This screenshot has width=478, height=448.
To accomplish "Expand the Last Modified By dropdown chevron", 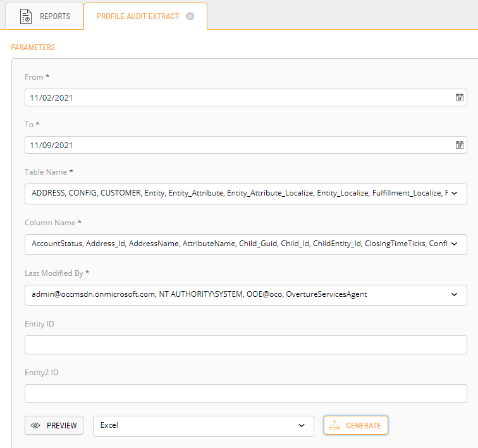I will pos(454,294).
